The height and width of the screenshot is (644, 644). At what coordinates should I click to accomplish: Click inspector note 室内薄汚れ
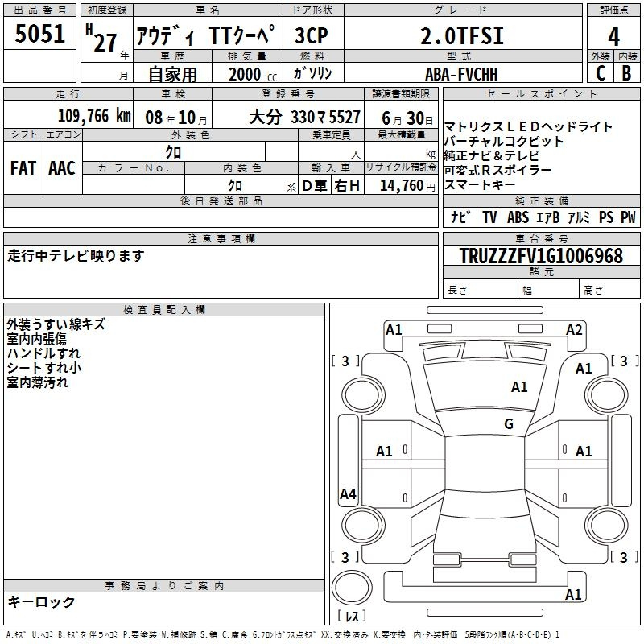click(37, 382)
